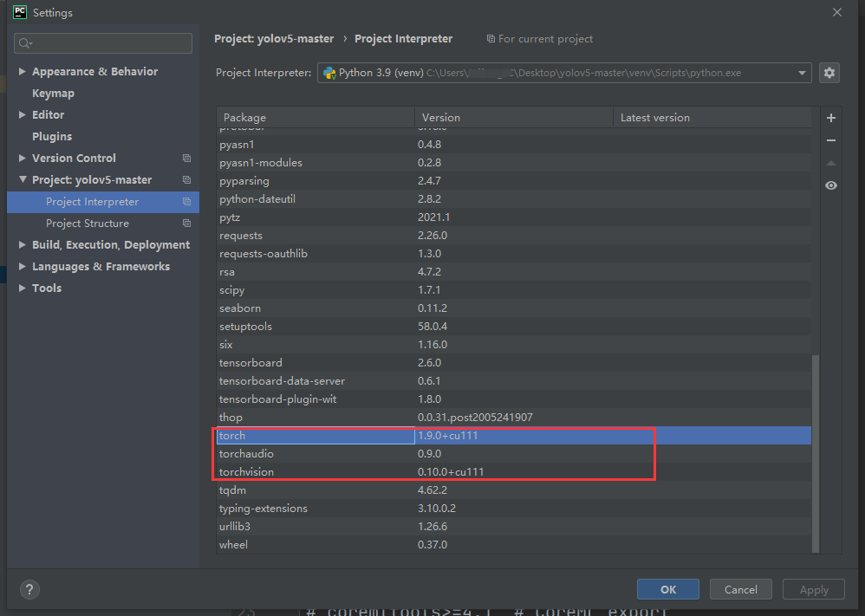
Task: Open the interpreter gear settings icon
Action: pos(829,73)
